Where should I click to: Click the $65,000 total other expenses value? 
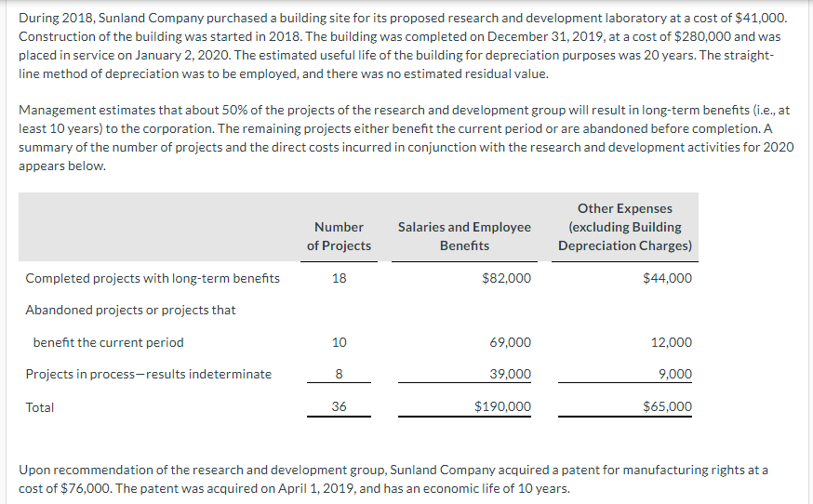click(x=667, y=406)
